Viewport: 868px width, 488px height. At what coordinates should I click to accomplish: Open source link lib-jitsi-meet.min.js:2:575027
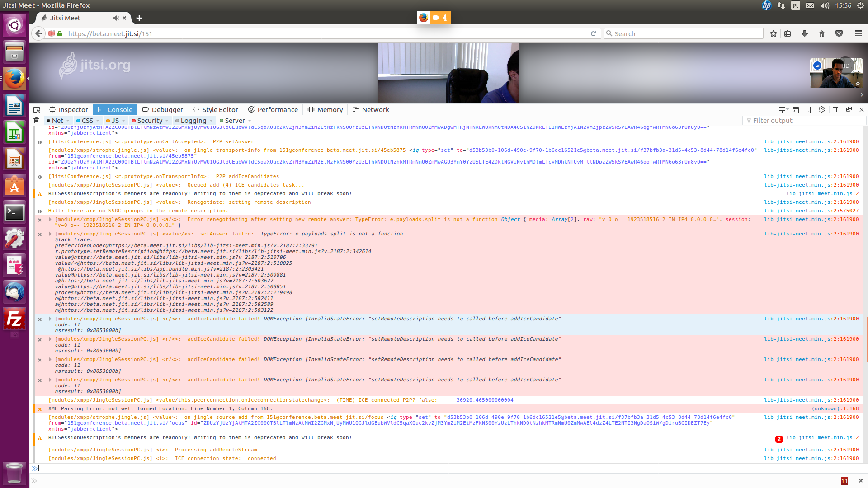(x=811, y=211)
